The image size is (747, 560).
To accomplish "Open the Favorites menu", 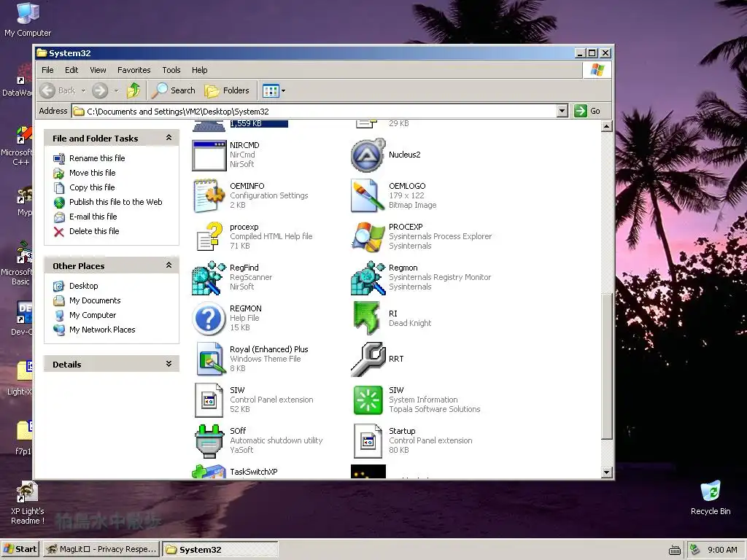I will click(134, 70).
